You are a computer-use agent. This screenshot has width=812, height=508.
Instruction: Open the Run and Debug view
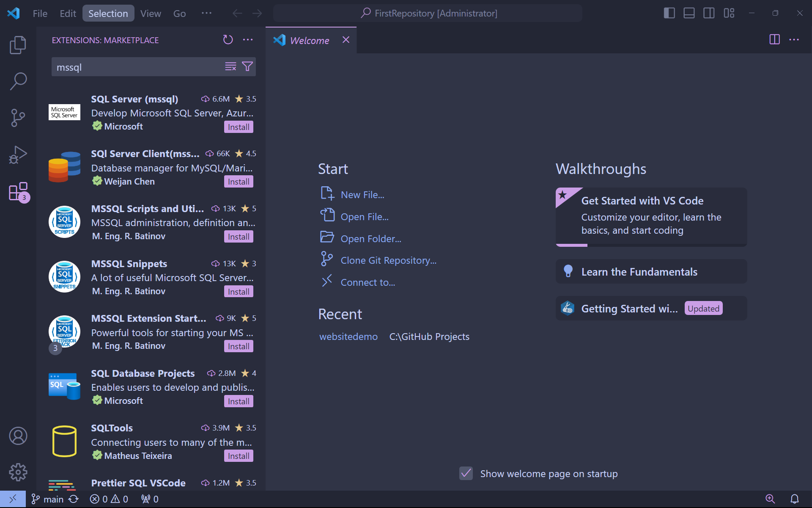[x=18, y=155]
